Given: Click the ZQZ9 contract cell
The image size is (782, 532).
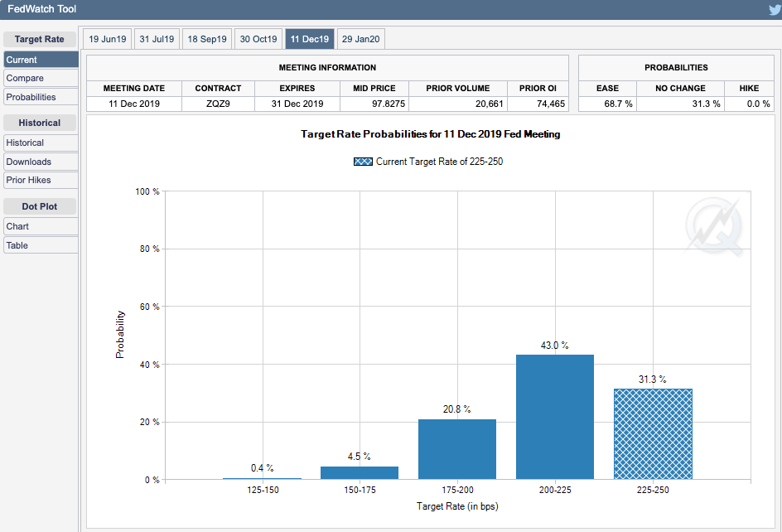Looking at the screenshot, I should click(218, 104).
